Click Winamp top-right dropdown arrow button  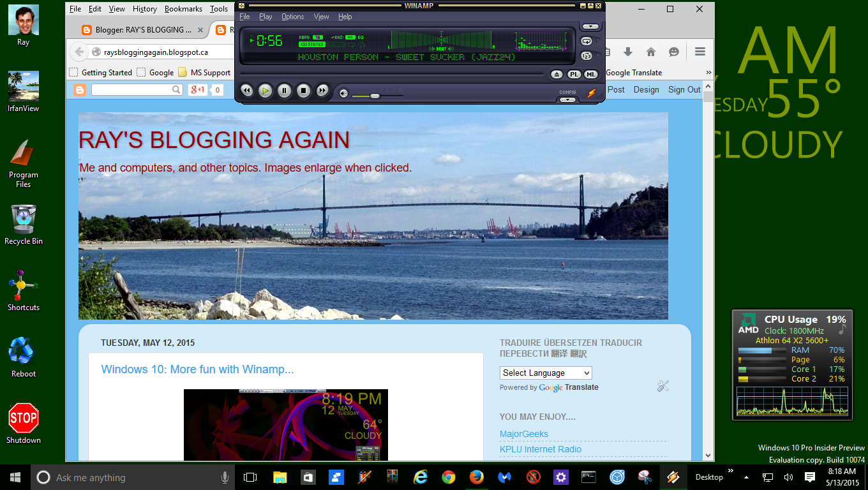coord(590,26)
